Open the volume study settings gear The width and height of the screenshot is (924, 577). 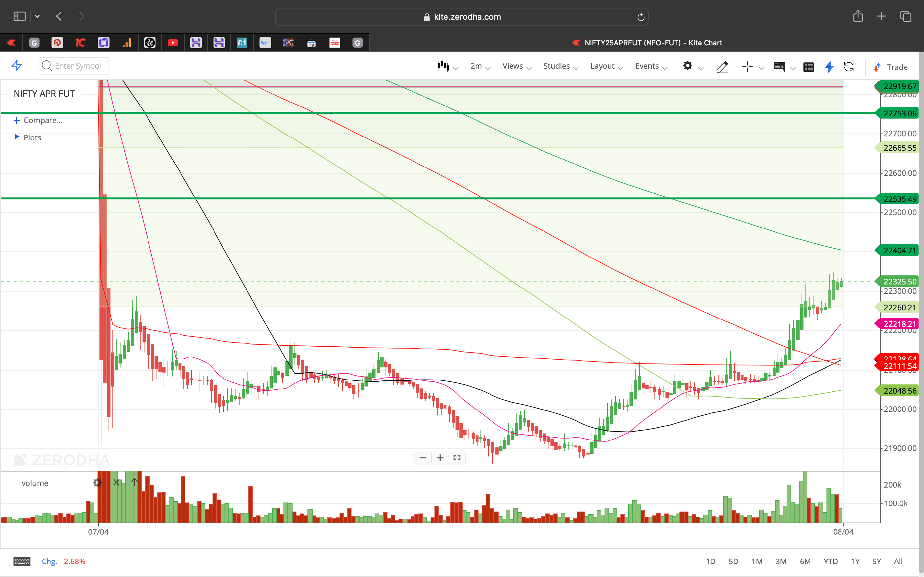[x=97, y=483]
